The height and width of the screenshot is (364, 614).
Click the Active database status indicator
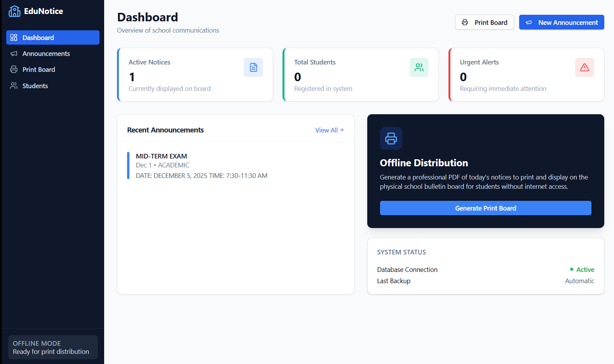pos(582,270)
